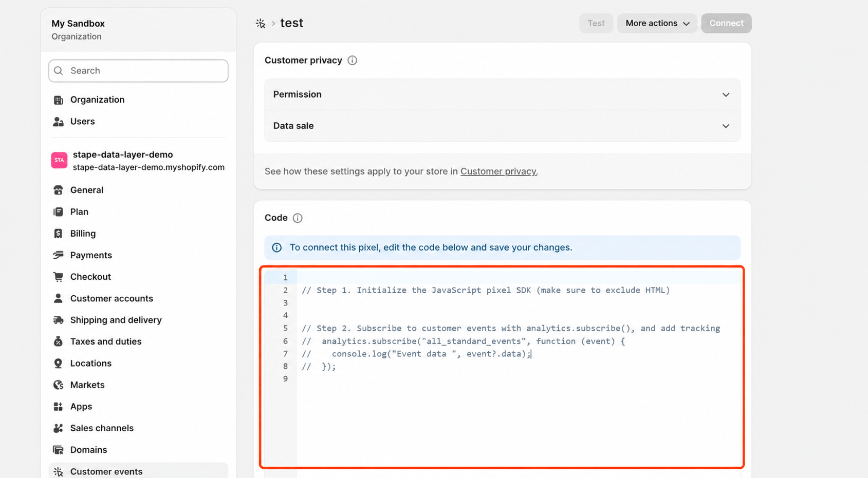Click the Markets globe icon

coord(58,385)
